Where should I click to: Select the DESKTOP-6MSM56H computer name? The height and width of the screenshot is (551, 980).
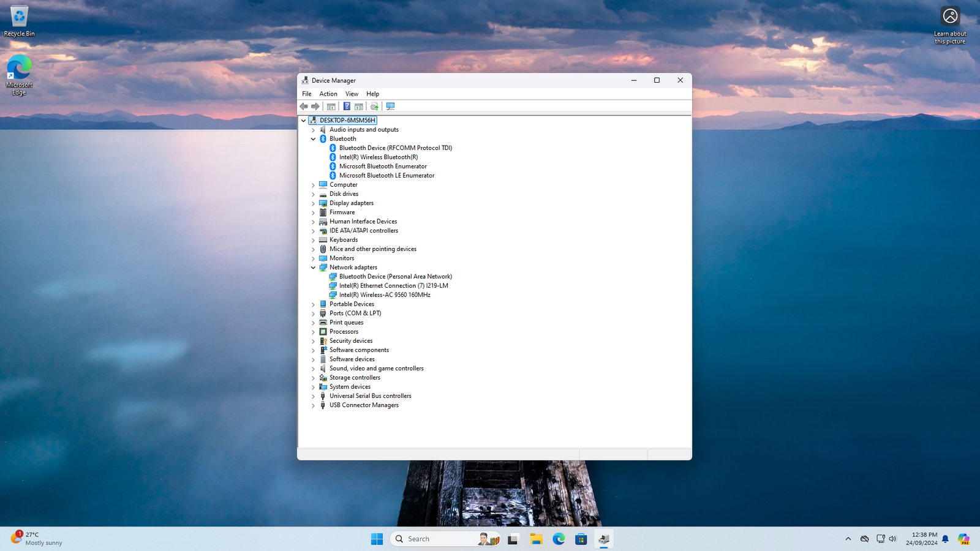pyautogui.click(x=347, y=121)
